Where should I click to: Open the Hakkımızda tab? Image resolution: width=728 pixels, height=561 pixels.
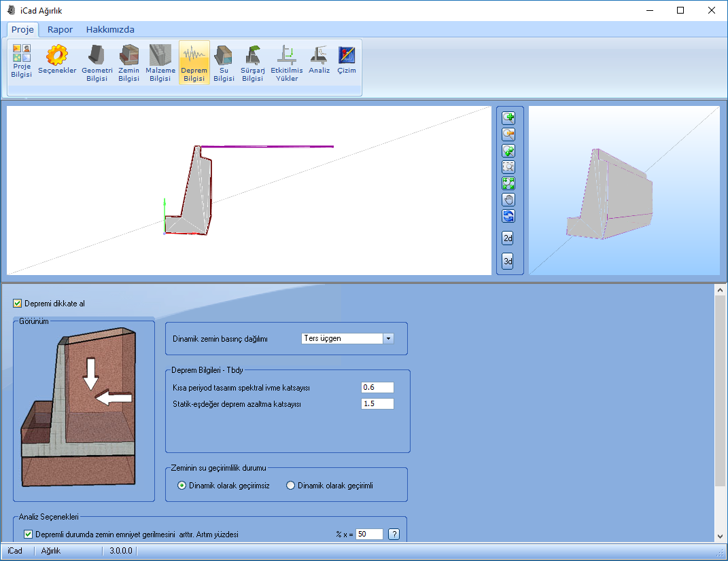coord(110,29)
